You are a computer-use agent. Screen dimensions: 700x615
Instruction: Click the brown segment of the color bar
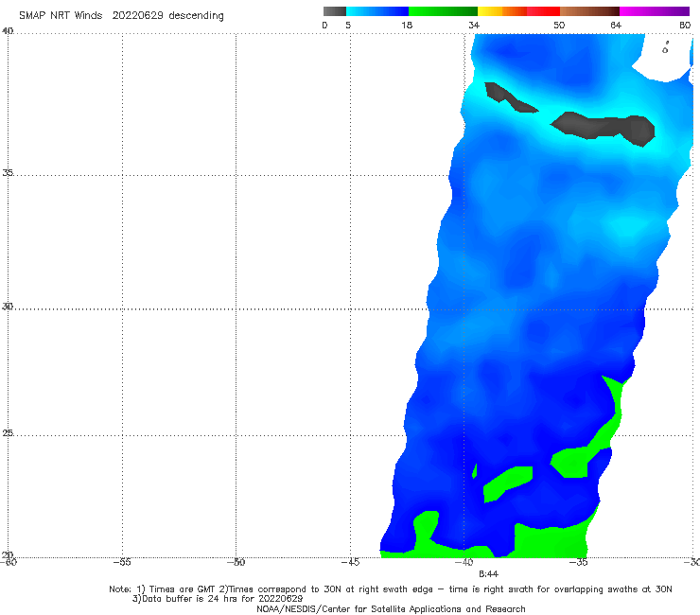click(x=589, y=11)
